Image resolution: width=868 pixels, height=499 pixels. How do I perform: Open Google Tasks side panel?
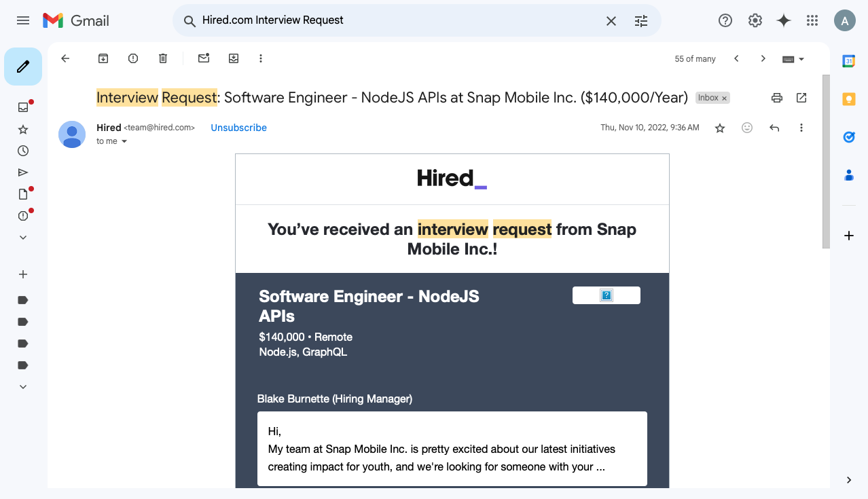[848, 136]
